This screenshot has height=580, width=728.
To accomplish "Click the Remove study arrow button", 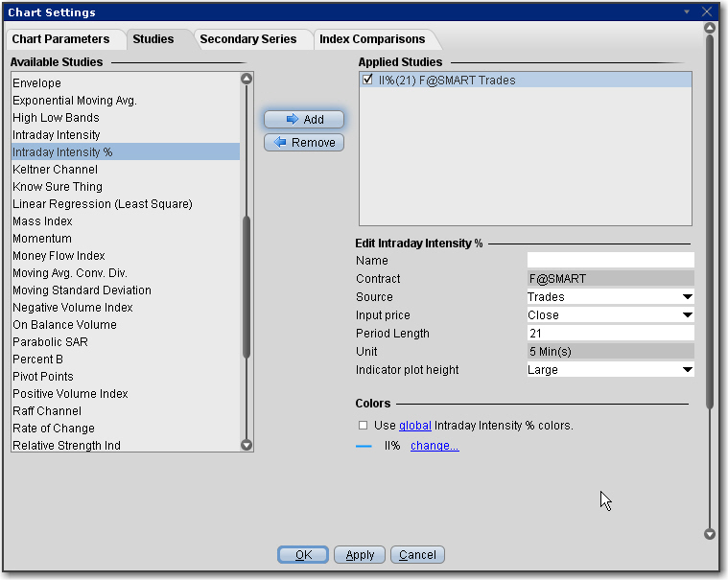I will (304, 143).
